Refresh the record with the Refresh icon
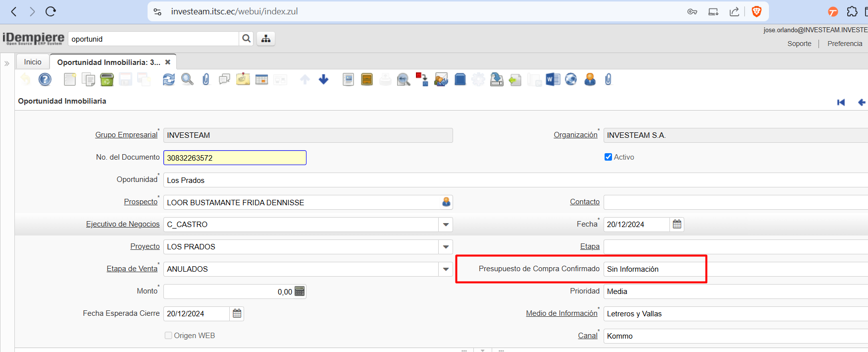Viewport: 868px width, 352px height. click(169, 79)
